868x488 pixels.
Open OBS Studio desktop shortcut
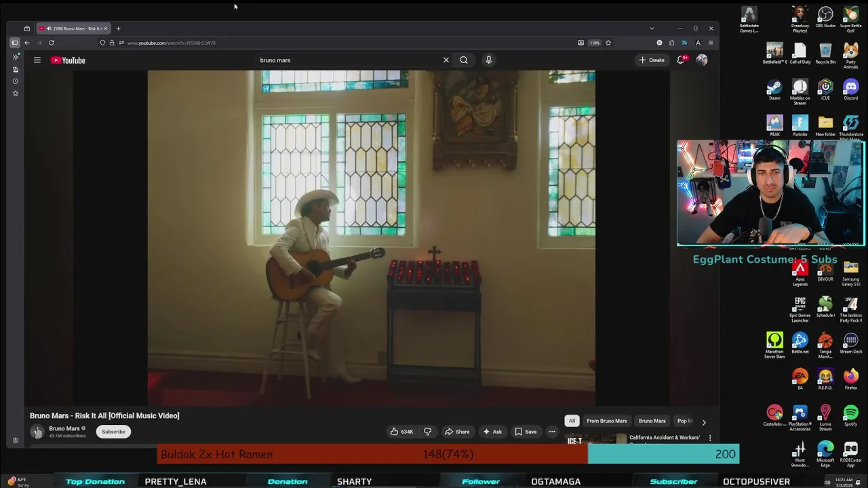[825, 18]
